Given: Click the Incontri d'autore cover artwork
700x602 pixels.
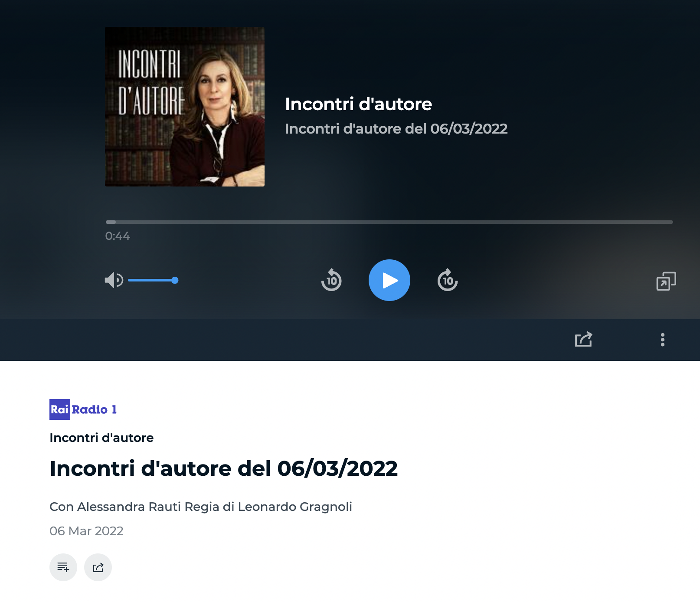Looking at the screenshot, I should click(185, 107).
